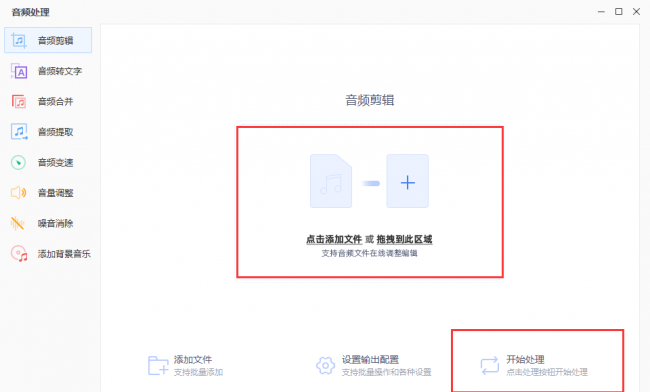This screenshot has width=650, height=392.
Task: Start processing with 开始处理
Action: pyautogui.click(x=525, y=359)
